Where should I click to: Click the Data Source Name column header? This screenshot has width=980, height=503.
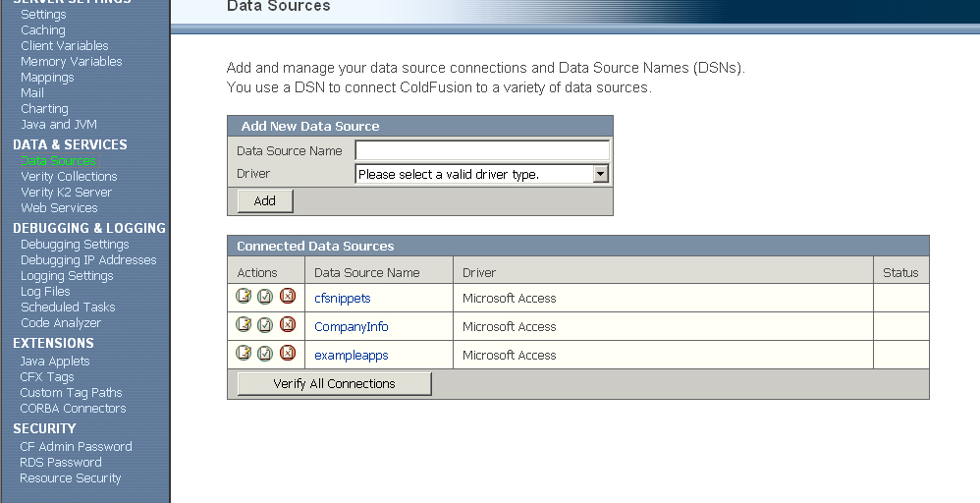tap(367, 273)
